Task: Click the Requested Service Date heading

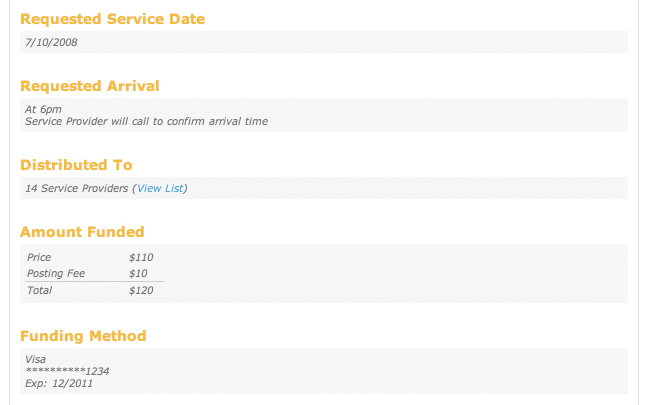Action: [x=113, y=19]
